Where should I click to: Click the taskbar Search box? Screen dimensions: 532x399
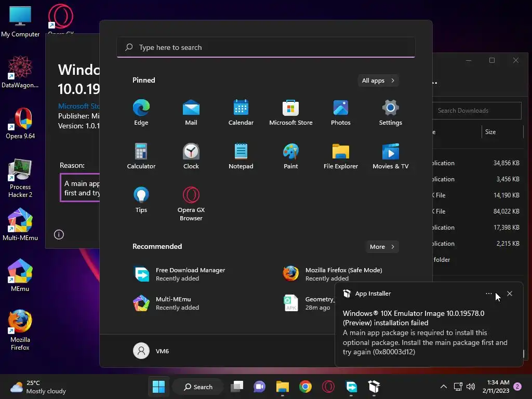[x=198, y=387]
